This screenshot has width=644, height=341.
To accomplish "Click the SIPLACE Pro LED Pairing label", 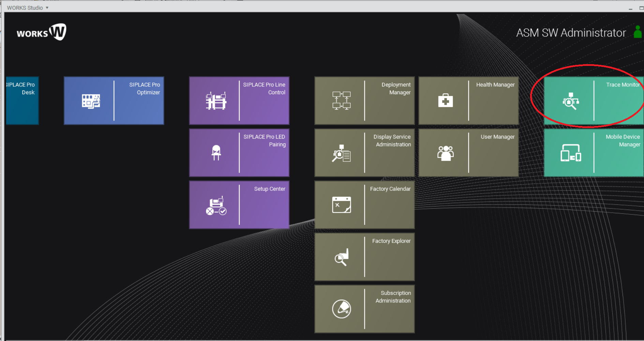I will [264, 141].
